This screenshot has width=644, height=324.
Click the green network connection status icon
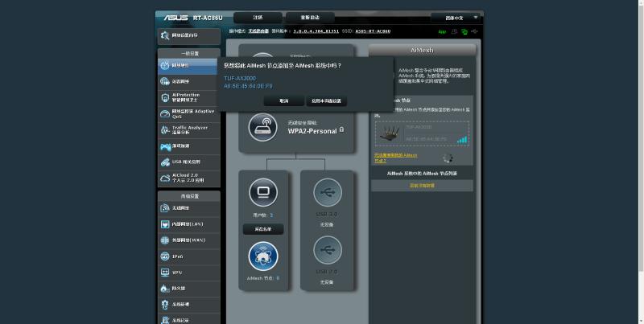(x=464, y=31)
